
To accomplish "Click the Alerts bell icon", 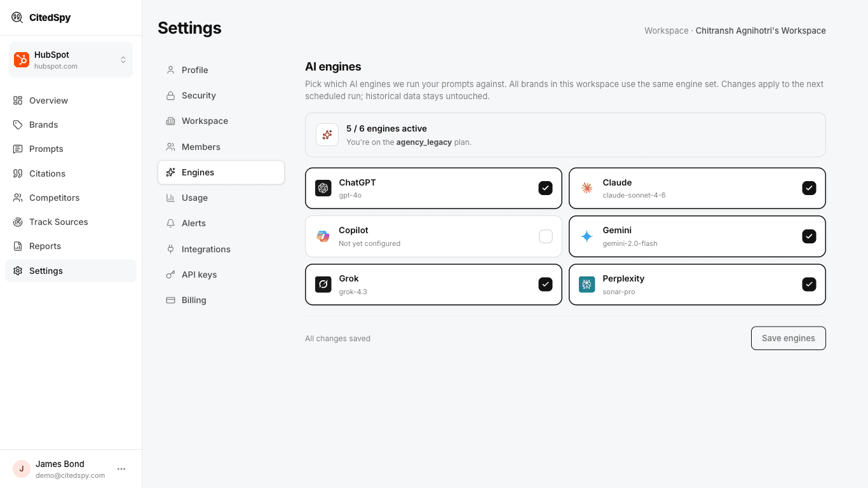I will click(x=170, y=223).
